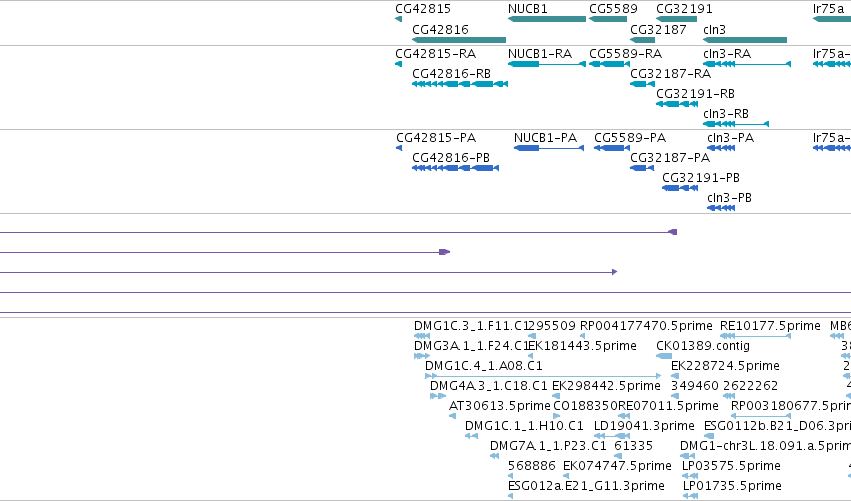
Task: Select the EK074747.5prime EST label
Action: coord(617,466)
